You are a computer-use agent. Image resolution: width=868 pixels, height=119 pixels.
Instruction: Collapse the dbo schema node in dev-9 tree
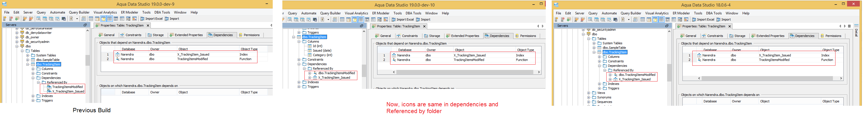click(x=17, y=47)
